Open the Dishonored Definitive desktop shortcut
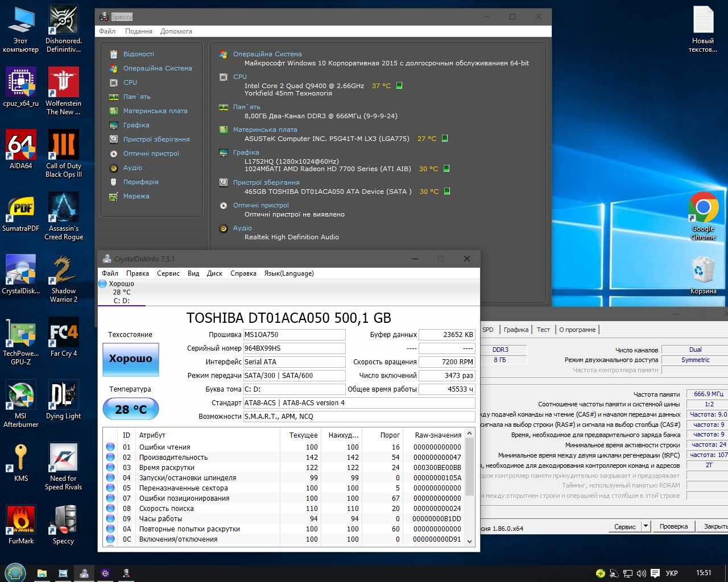Viewport: 728px width, 582px height. click(x=64, y=28)
